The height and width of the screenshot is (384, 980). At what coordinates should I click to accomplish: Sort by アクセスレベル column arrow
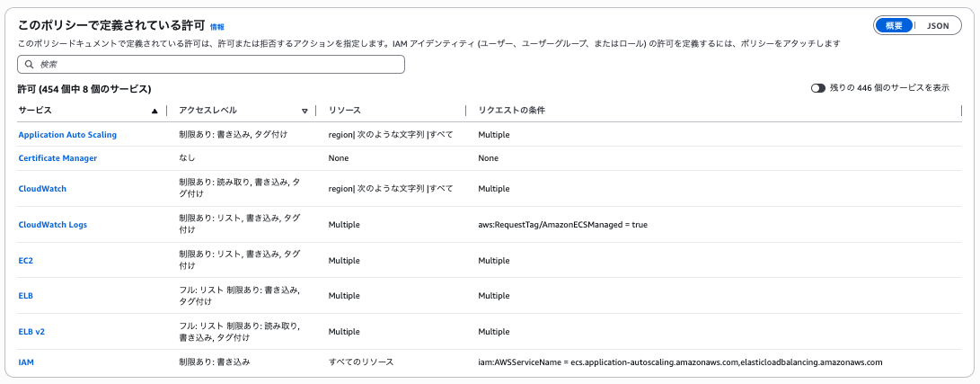(x=305, y=111)
